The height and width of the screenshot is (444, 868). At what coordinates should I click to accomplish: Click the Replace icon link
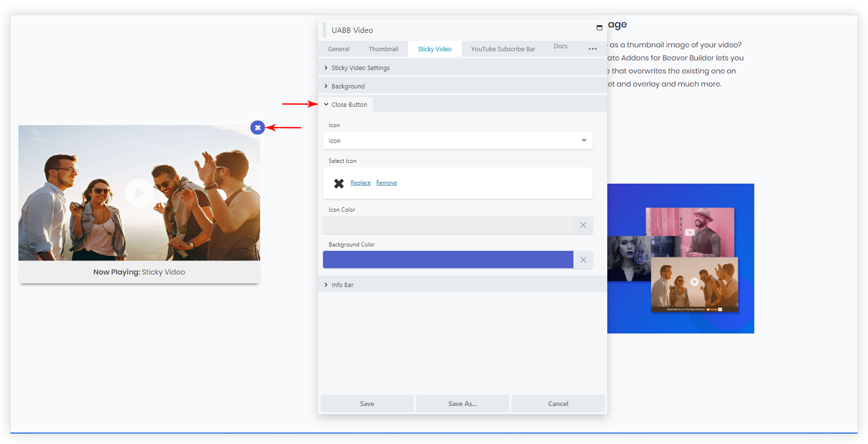click(360, 182)
